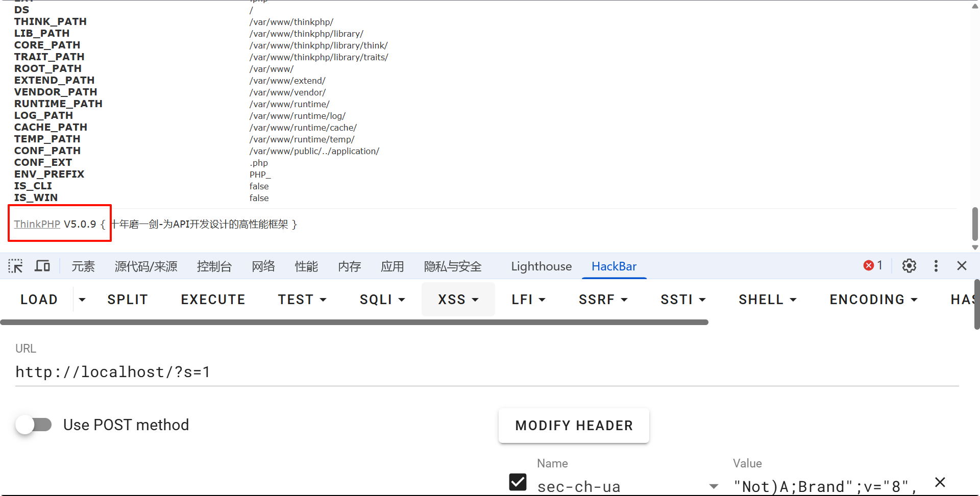The width and height of the screenshot is (980, 496).
Task: Toggle the device toolbar icon
Action: coord(42,266)
